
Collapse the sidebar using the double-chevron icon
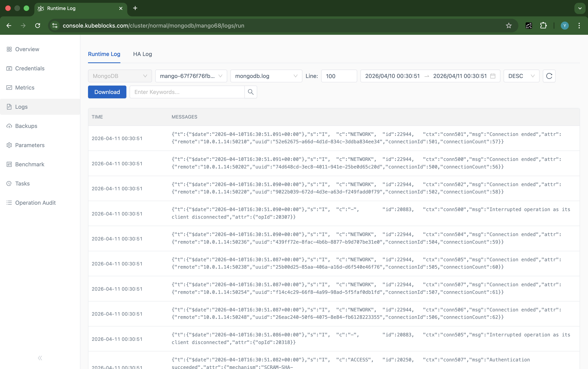[40, 358]
